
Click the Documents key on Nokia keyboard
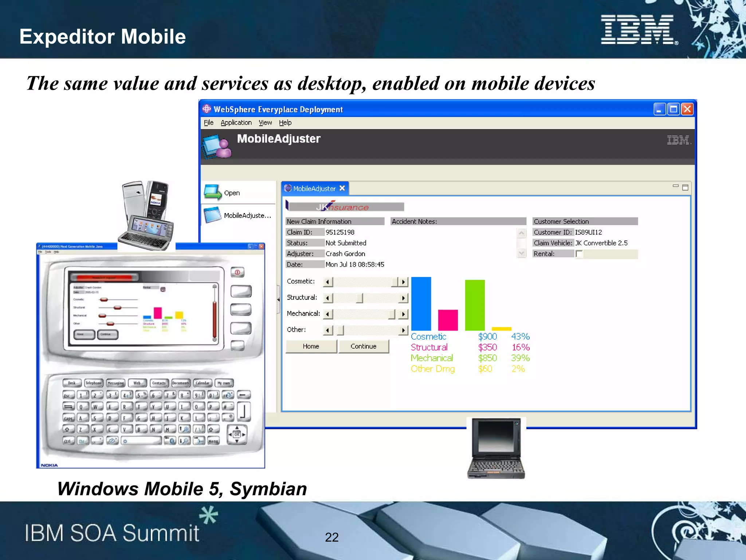[x=181, y=383]
